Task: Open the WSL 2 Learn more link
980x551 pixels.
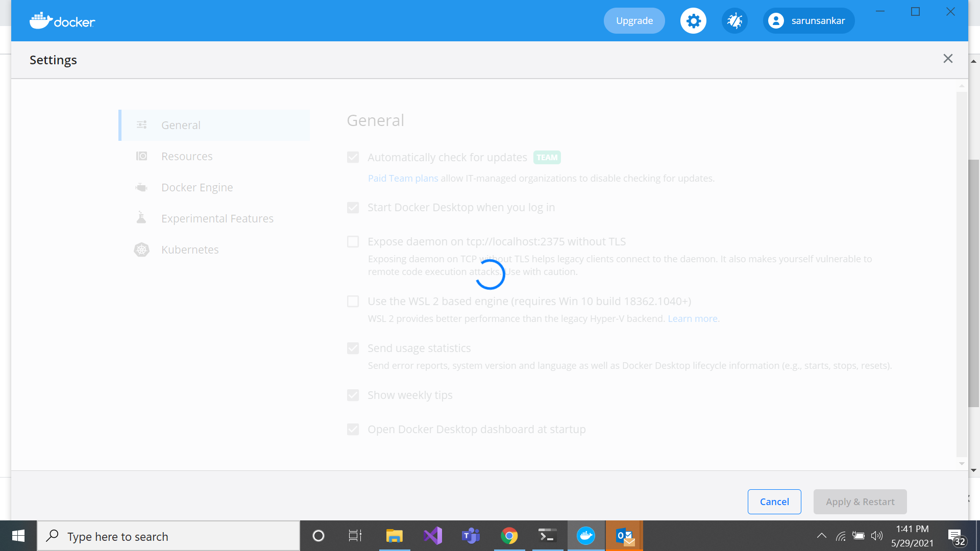Action: point(694,318)
